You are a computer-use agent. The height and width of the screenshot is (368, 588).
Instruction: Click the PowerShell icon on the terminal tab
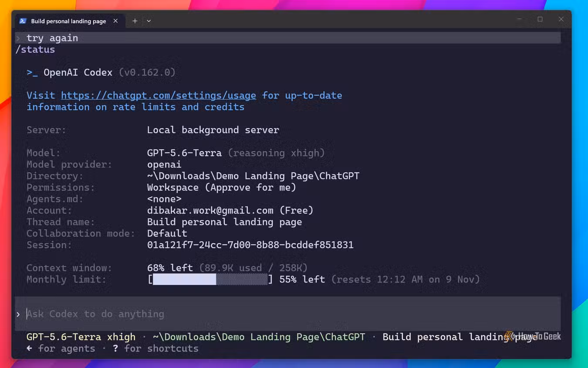23,21
